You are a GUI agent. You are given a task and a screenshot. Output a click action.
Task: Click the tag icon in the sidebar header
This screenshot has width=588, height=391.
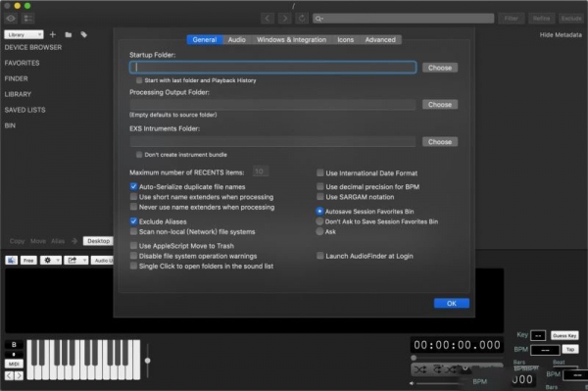tap(83, 34)
